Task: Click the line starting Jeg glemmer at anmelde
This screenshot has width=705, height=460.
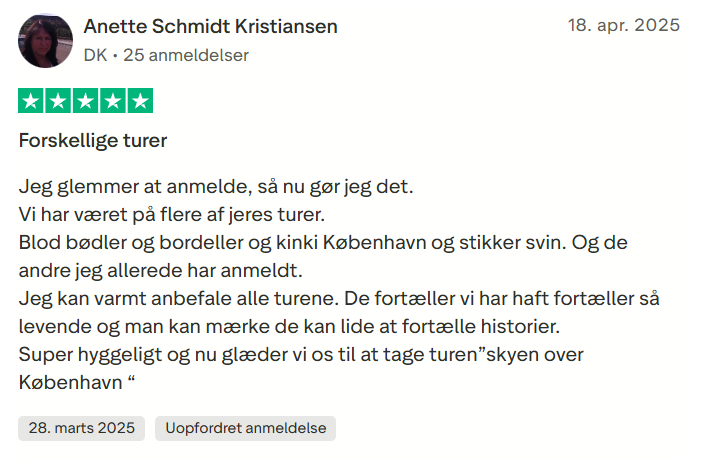Action: (215, 187)
